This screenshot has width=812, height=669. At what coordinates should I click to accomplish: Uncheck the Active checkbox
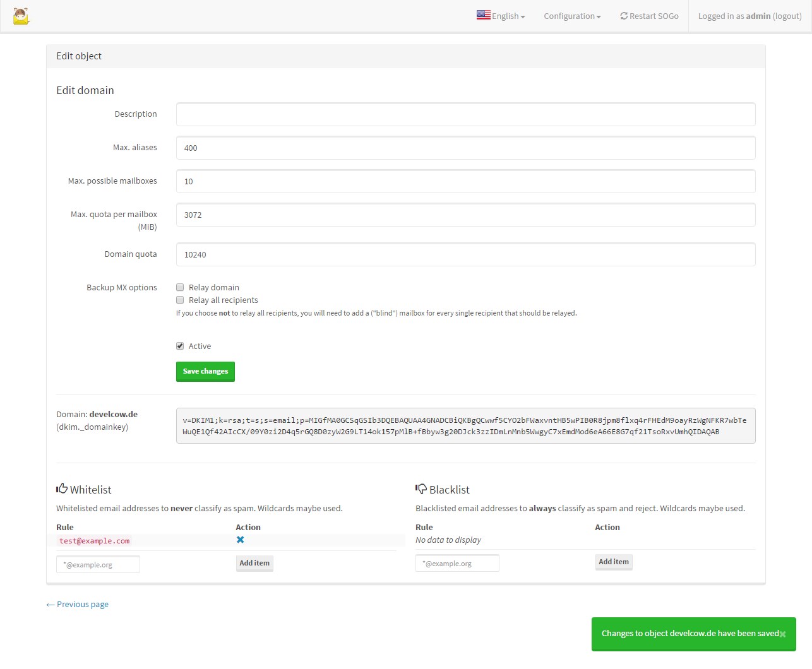point(180,345)
